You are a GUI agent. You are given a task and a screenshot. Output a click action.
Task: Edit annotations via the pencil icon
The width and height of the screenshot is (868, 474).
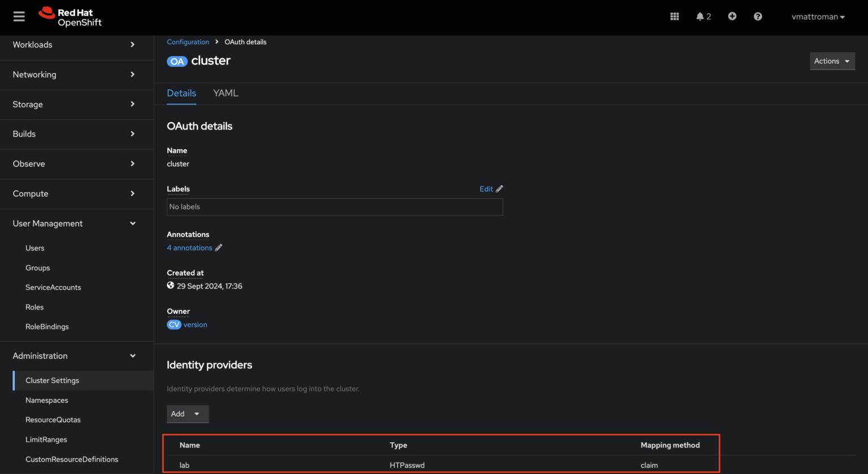pos(218,248)
